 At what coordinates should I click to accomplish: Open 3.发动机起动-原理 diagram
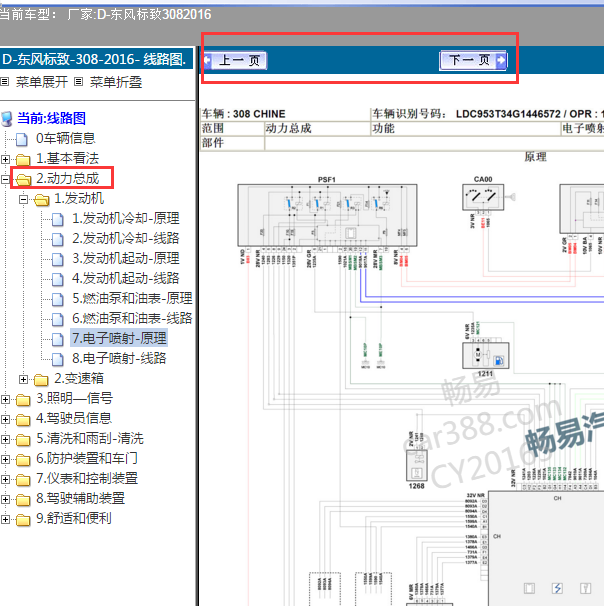pos(126,258)
